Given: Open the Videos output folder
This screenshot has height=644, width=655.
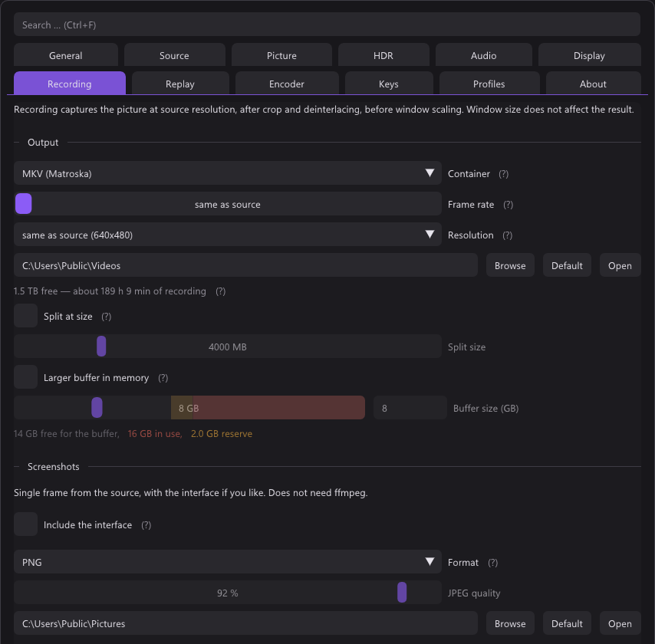Looking at the screenshot, I should [x=620, y=264].
